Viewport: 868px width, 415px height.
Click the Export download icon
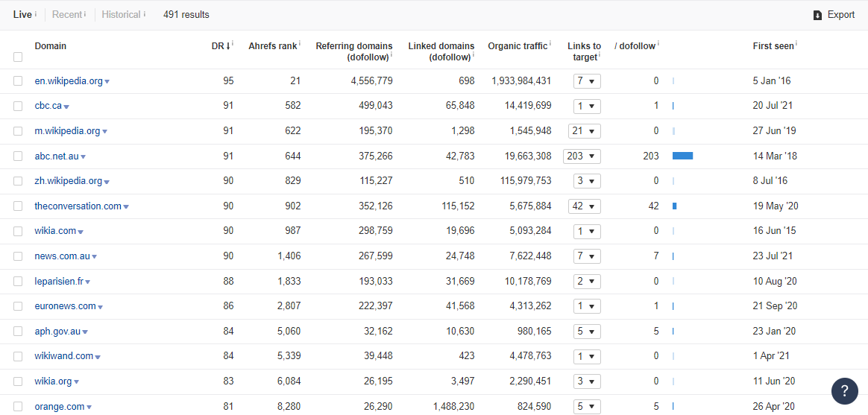[817, 16]
